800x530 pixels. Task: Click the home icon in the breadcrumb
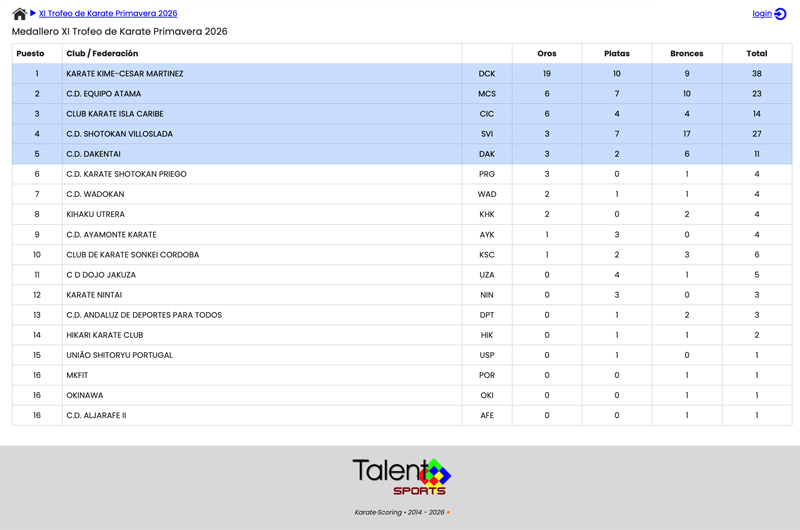coord(19,14)
